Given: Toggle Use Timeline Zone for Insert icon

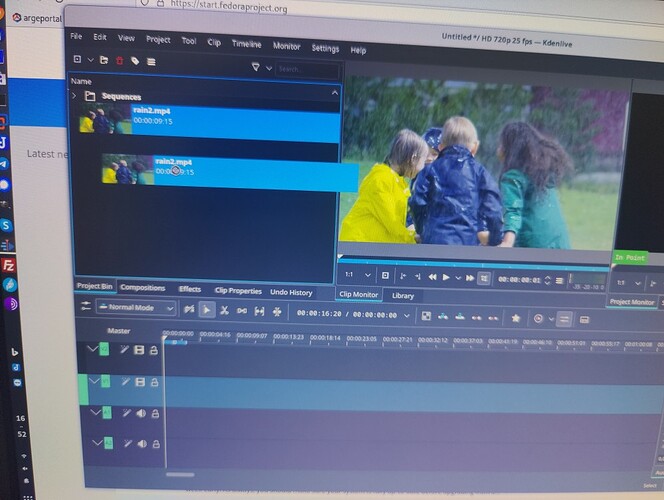Looking at the screenshot, I should 189,309.
